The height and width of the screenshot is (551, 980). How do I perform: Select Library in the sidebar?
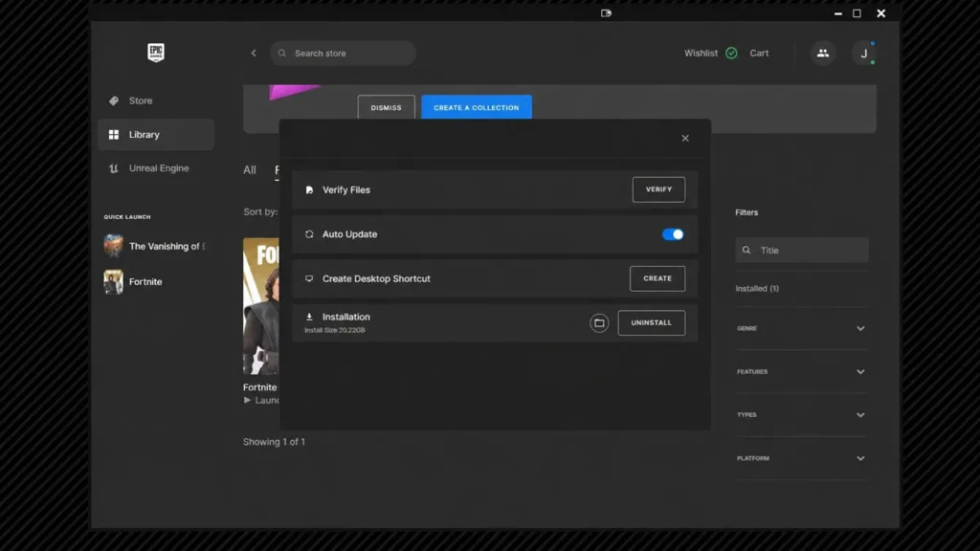(156, 134)
